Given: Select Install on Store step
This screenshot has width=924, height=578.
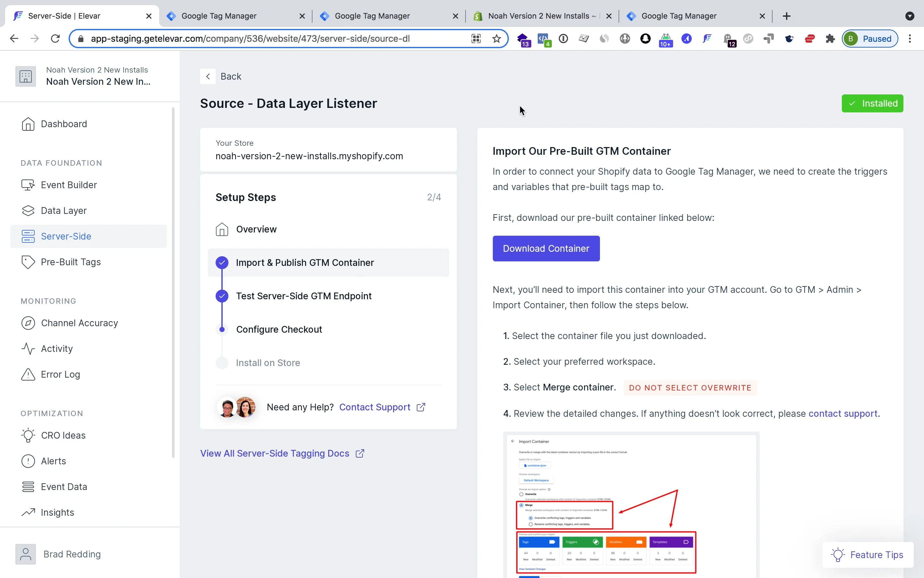Looking at the screenshot, I should click(x=328, y=363).
